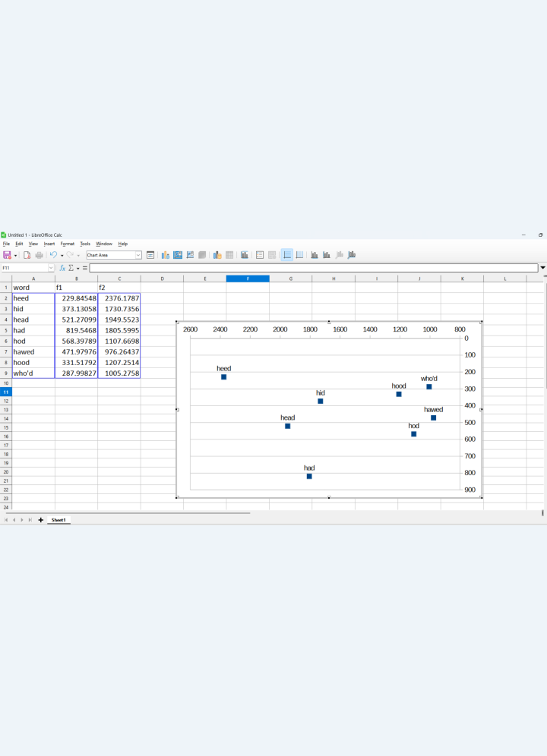The width and height of the screenshot is (547, 756).
Task: Click the 'heed' data point in the chart
Action: [x=223, y=377]
